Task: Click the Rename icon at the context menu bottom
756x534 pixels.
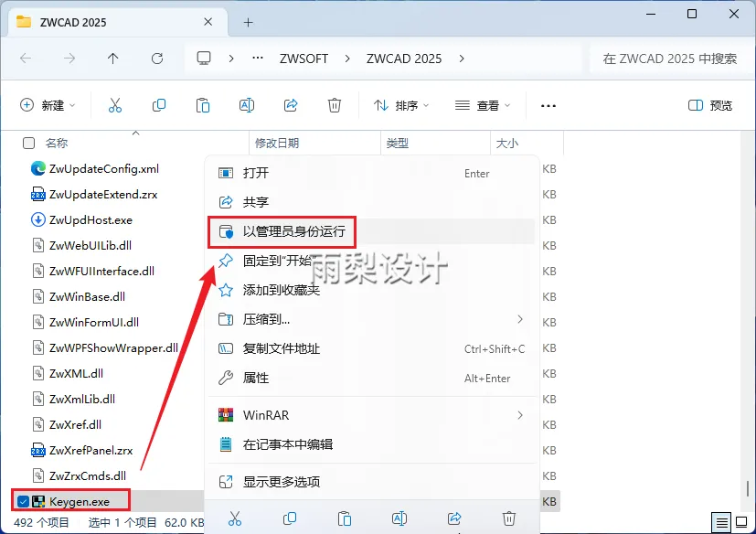Action: coord(399,518)
